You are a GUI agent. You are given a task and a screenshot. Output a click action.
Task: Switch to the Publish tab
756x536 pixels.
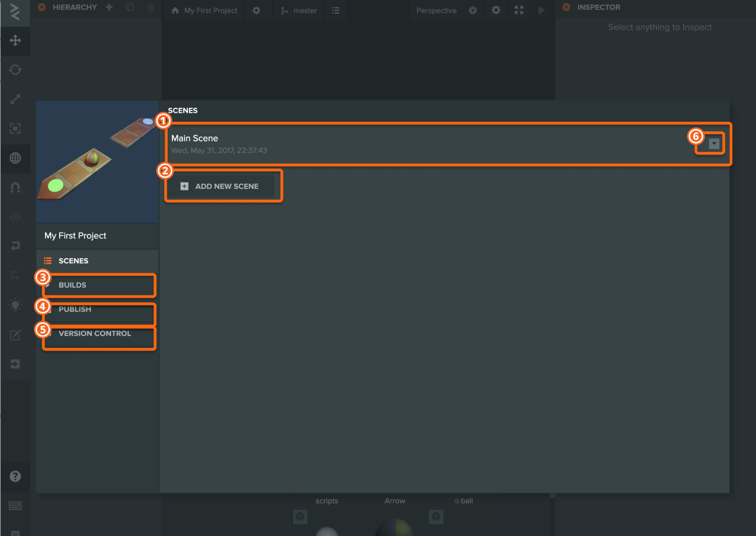pyautogui.click(x=97, y=309)
